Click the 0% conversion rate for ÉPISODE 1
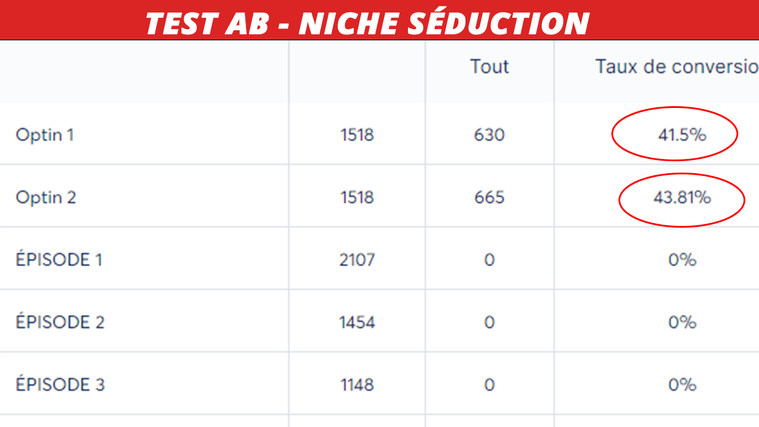 (x=682, y=260)
